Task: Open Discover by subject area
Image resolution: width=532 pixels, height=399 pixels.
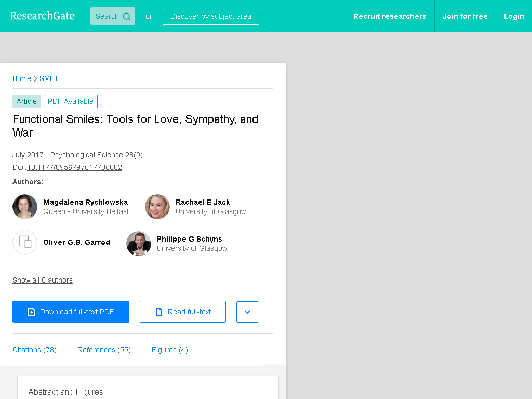Action: 211,16
